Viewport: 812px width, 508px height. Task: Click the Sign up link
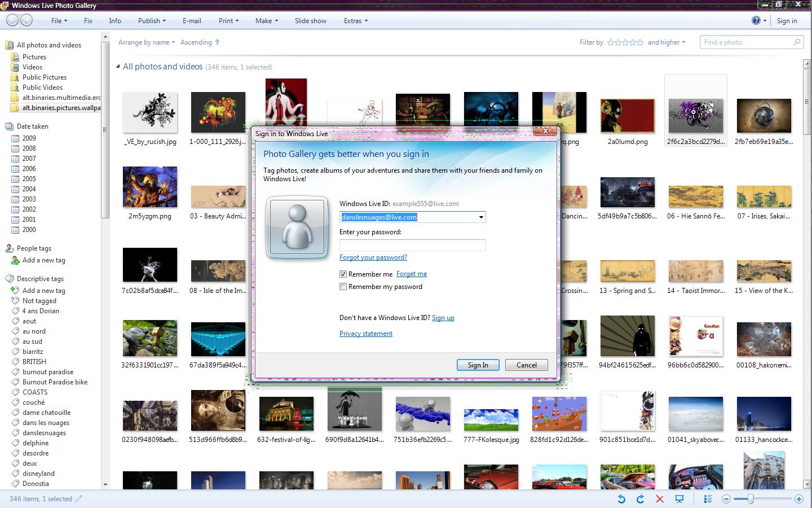443,318
